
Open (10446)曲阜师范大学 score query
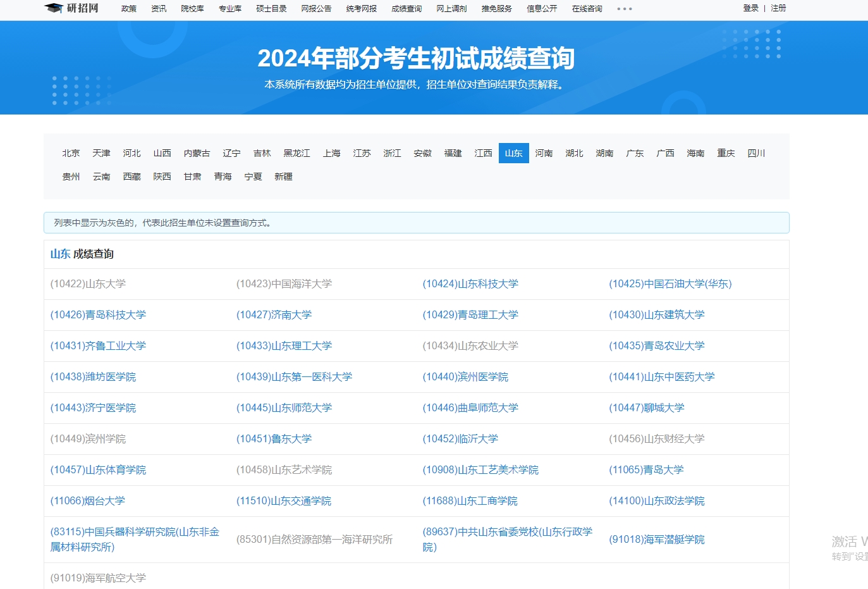click(x=470, y=408)
